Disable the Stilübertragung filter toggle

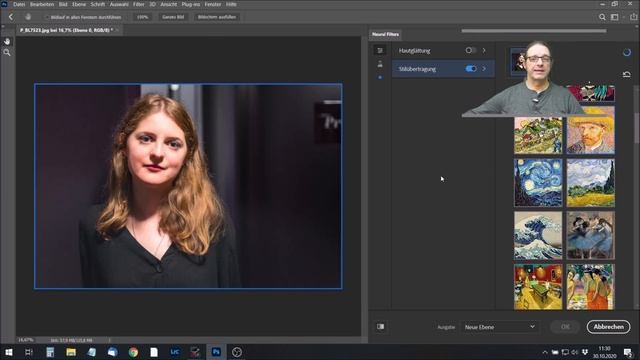471,69
